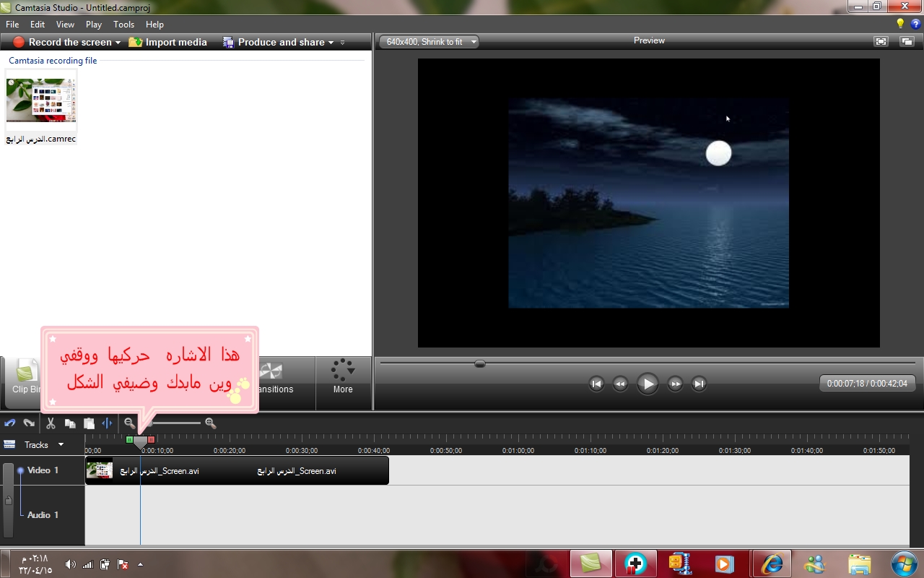Click the tips lightbulb icon
Screen dimensions: 924x578
click(x=900, y=24)
